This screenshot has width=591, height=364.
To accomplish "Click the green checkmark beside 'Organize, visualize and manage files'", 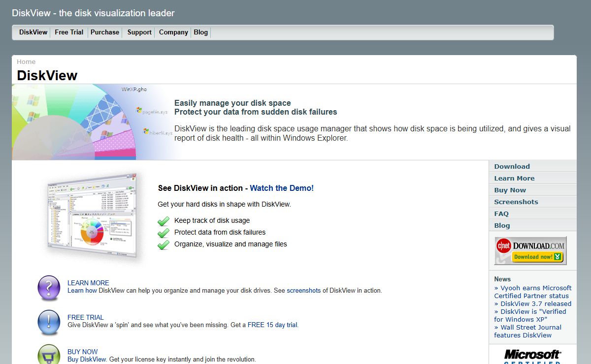I will click(x=164, y=244).
